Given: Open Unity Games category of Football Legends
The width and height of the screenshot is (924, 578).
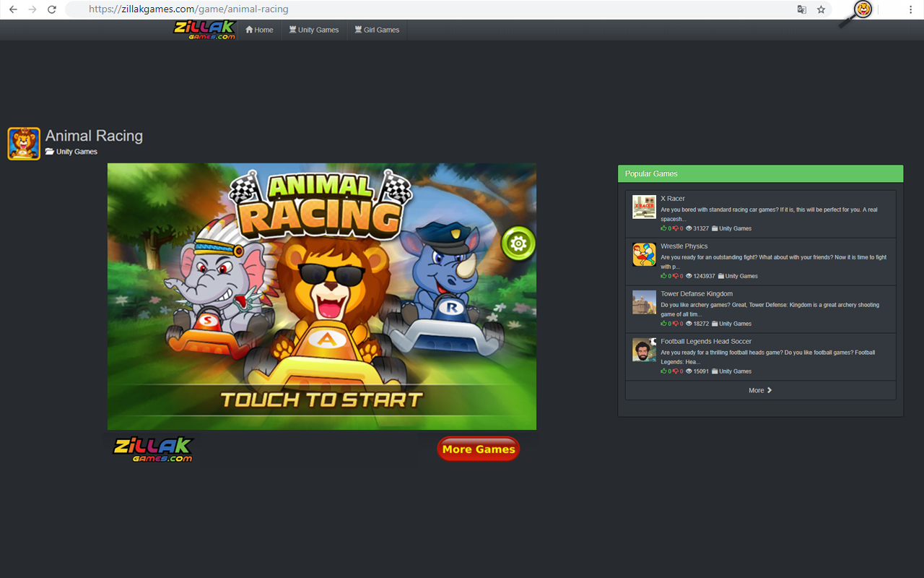Looking at the screenshot, I should tap(731, 371).
